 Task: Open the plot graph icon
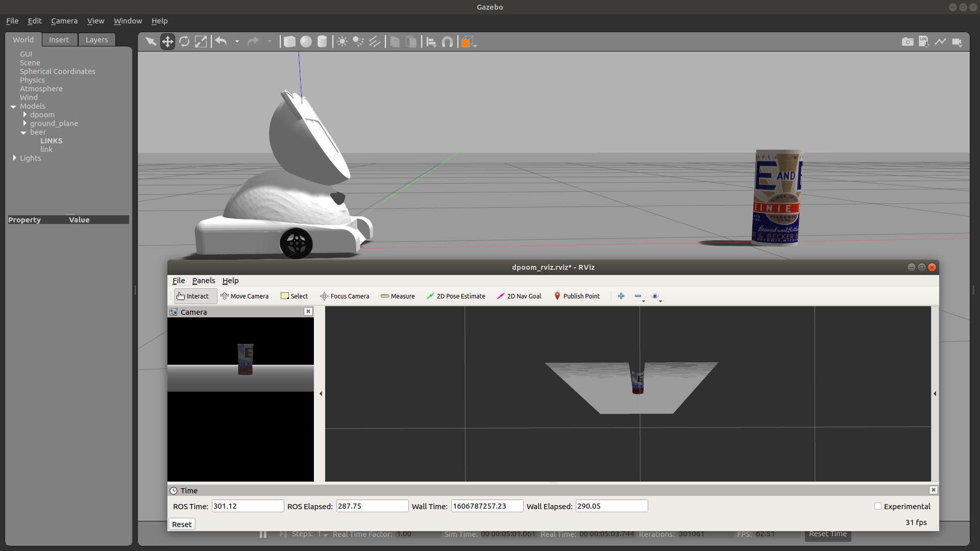(x=940, y=41)
